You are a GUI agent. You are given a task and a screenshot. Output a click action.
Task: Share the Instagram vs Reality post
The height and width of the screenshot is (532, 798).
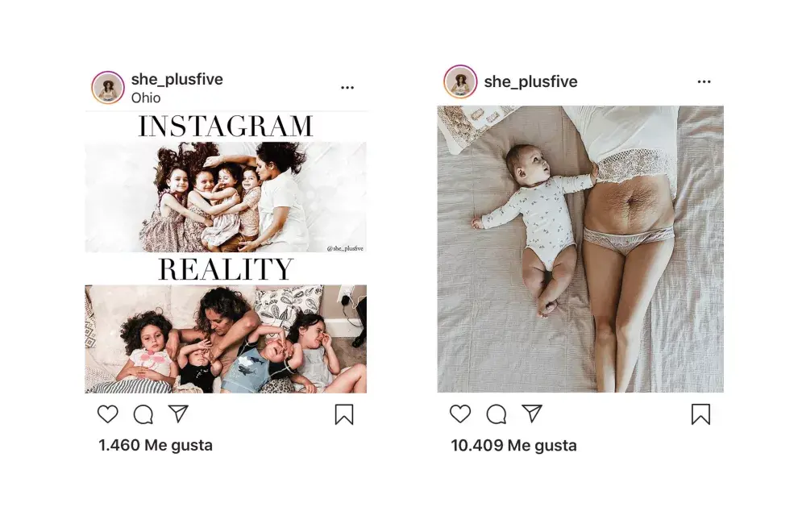pyautogui.click(x=178, y=414)
